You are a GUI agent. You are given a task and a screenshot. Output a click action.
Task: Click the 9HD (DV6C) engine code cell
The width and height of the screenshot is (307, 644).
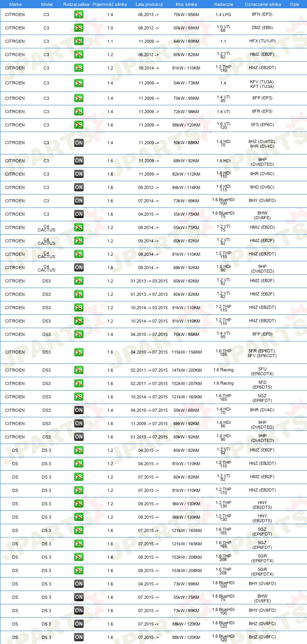tap(262, 187)
